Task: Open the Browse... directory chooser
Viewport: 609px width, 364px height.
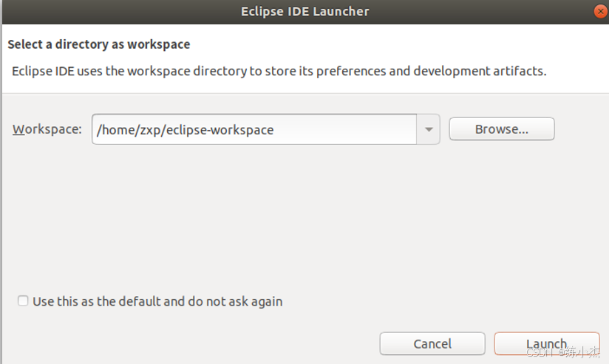Action: click(x=501, y=128)
